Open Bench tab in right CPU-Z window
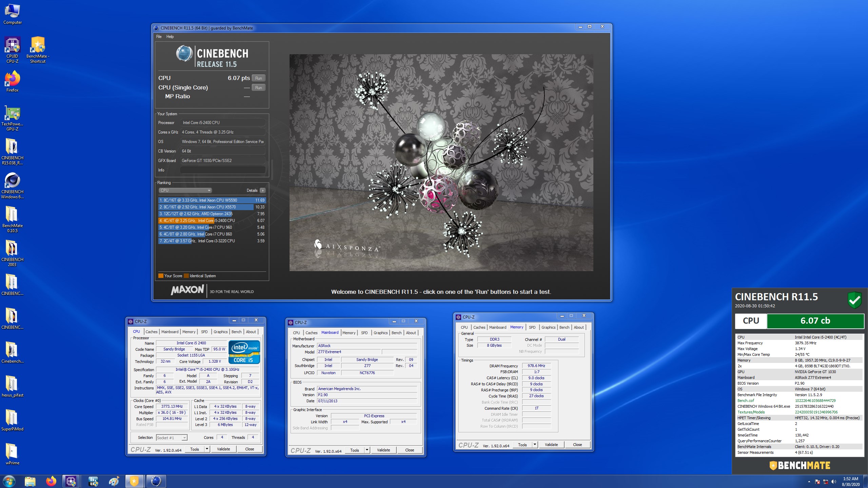The width and height of the screenshot is (868, 488). (564, 327)
